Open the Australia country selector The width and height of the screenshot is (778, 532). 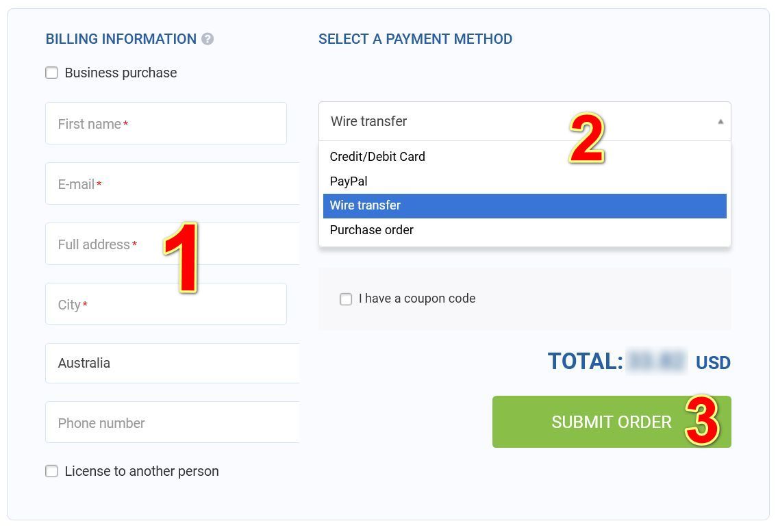pyautogui.click(x=172, y=364)
